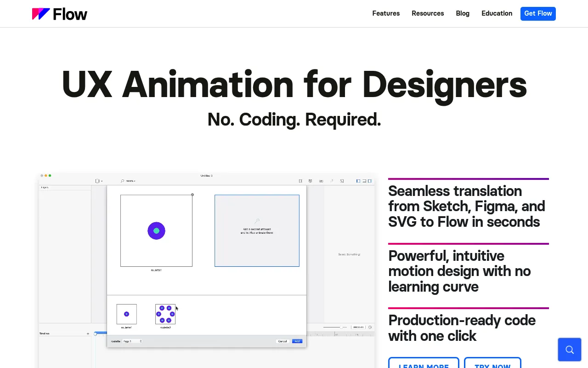Image resolution: width=588 pixels, height=368 pixels.
Task: Adjust the timeline zoom slider in the demo
Action: [335, 327]
